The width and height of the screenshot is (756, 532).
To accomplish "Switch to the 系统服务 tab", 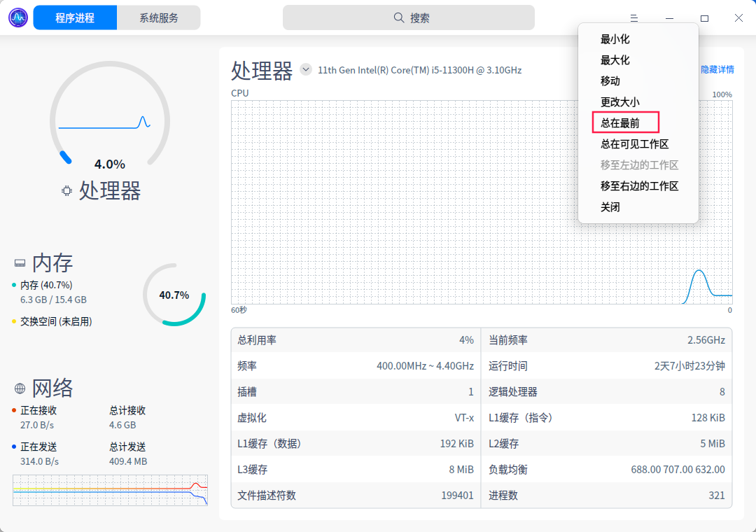I will pyautogui.click(x=159, y=17).
